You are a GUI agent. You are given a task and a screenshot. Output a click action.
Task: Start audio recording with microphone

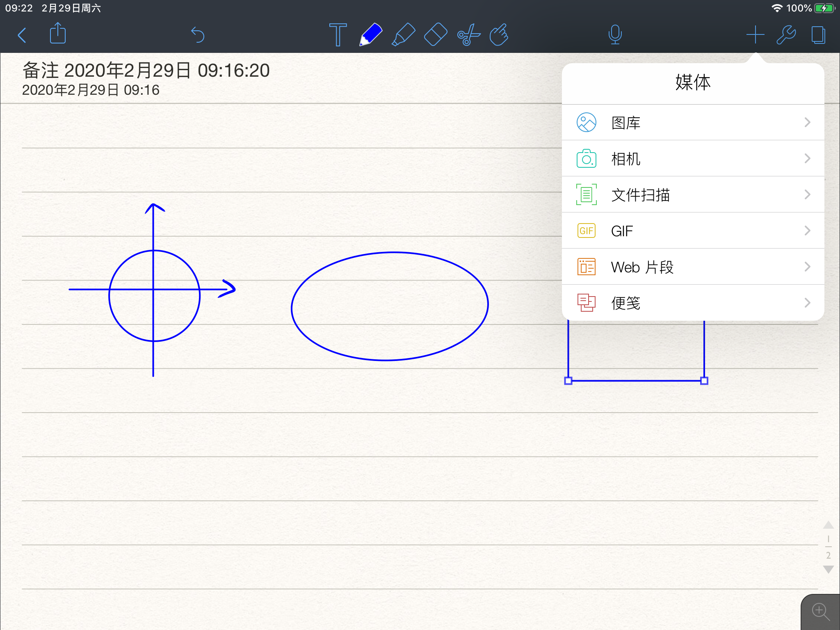coord(615,35)
